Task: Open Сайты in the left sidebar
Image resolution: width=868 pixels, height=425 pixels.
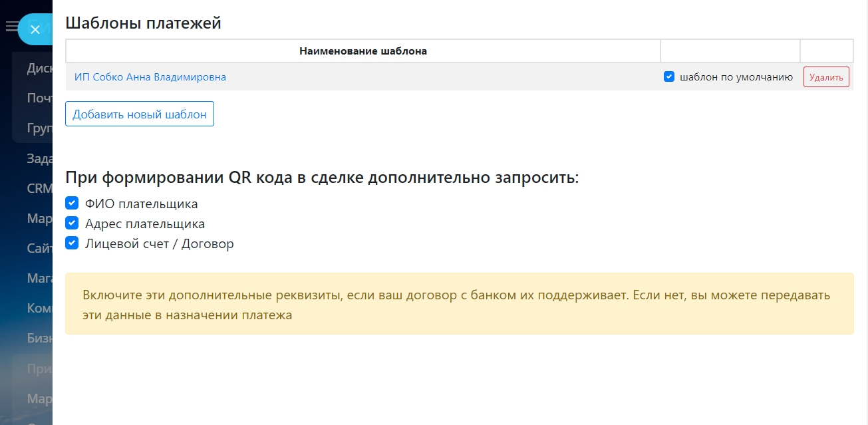Action: 39,249
